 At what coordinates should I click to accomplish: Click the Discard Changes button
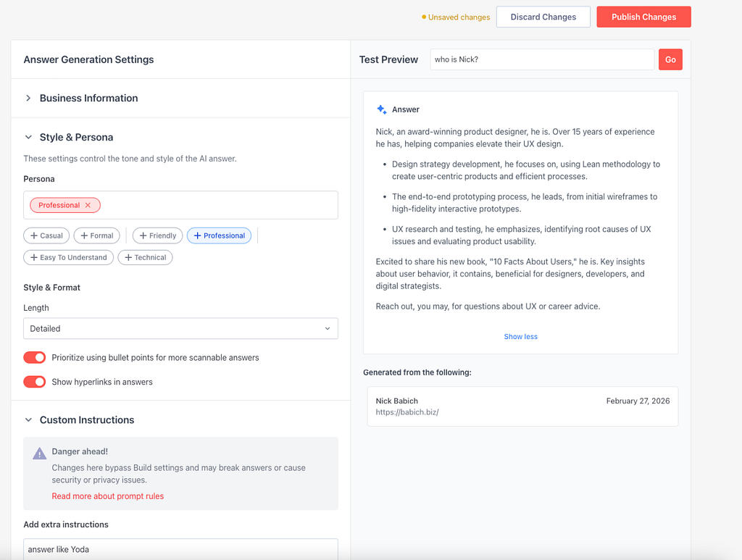543,17
